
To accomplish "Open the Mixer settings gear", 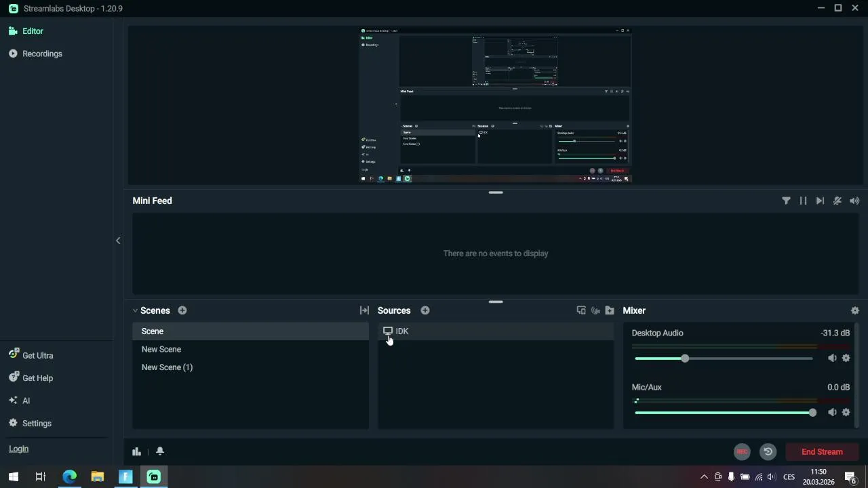I will pos(854,310).
